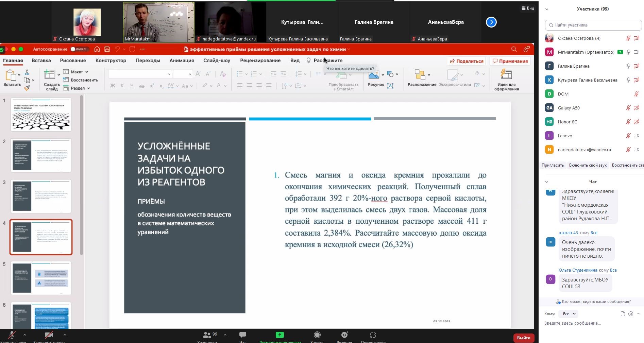Click the Рисунок picture icon

click(374, 75)
